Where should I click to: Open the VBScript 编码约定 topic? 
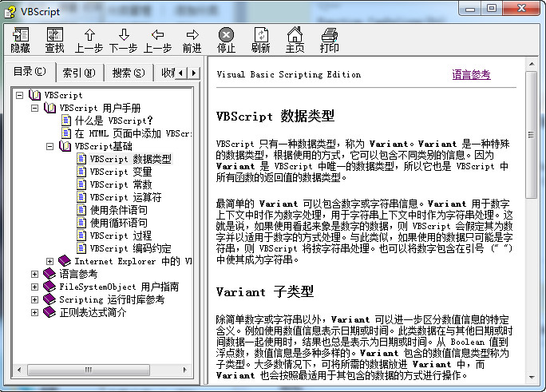click(x=131, y=248)
